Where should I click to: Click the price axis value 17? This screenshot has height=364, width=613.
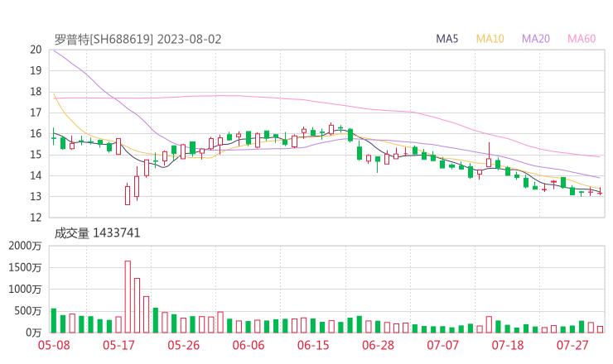pyautogui.click(x=36, y=113)
